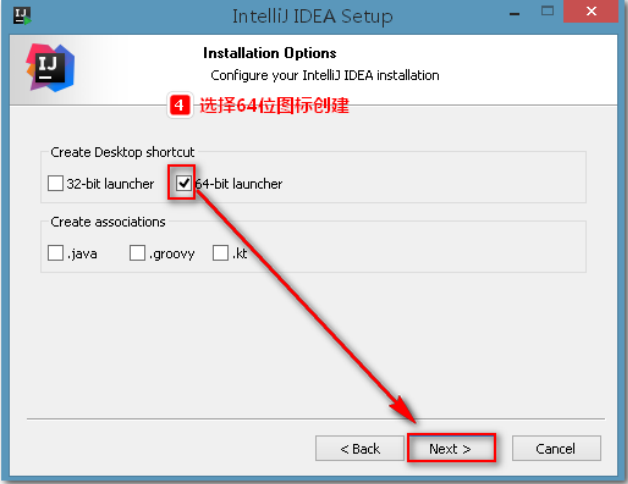Go back with the < Back button
The image size is (628, 484).
(x=359, y=448)
